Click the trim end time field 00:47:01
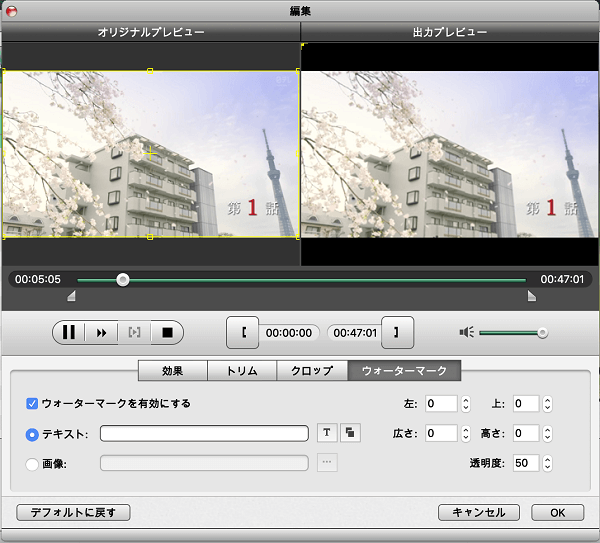 coord(355,333)
